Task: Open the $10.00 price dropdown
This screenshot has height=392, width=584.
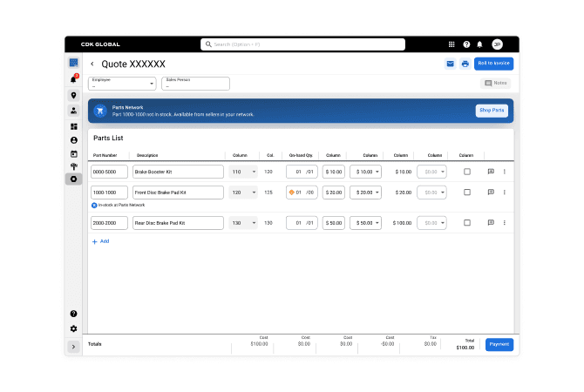Action: (x=365, y=172)
